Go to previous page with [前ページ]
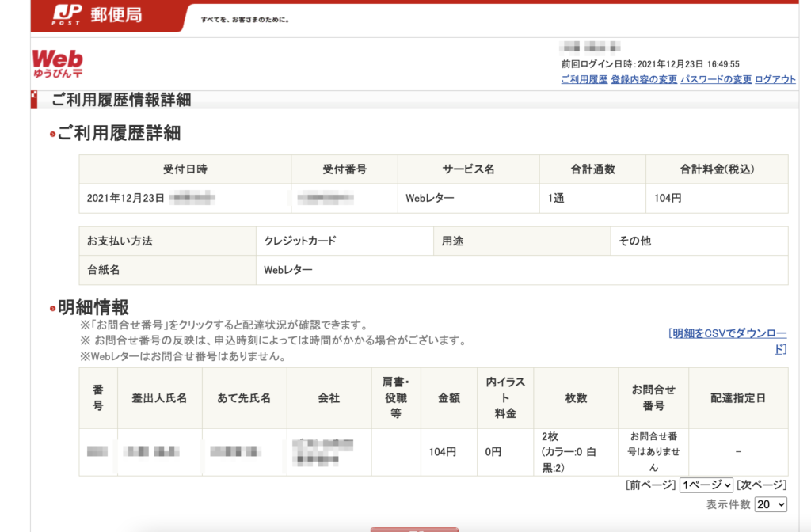Screen dimensions: 811x532 [650, 485]
